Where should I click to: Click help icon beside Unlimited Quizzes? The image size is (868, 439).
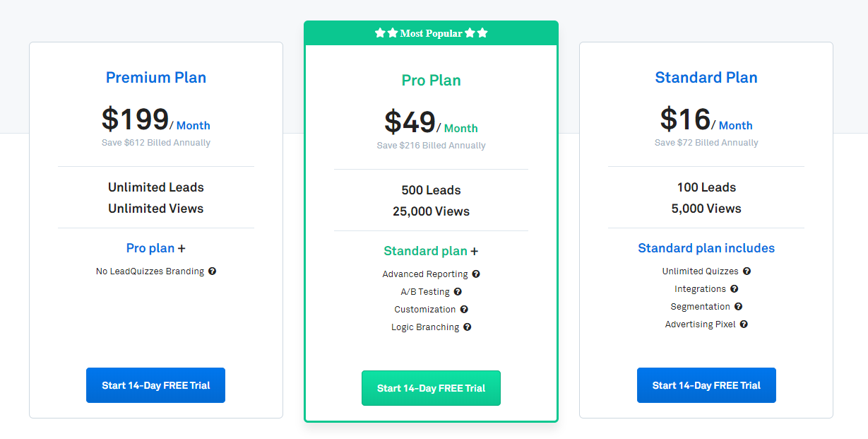747,271
